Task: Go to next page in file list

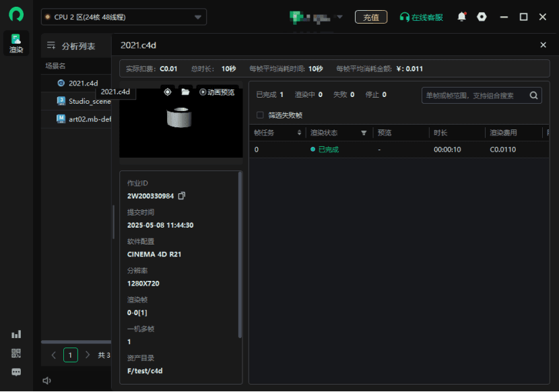Action: [x=88, y=355]
